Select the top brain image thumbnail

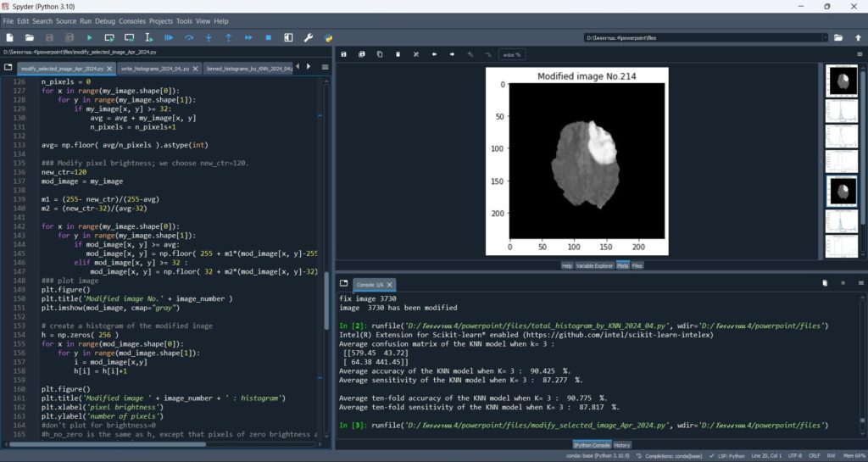tap(842, 81)
